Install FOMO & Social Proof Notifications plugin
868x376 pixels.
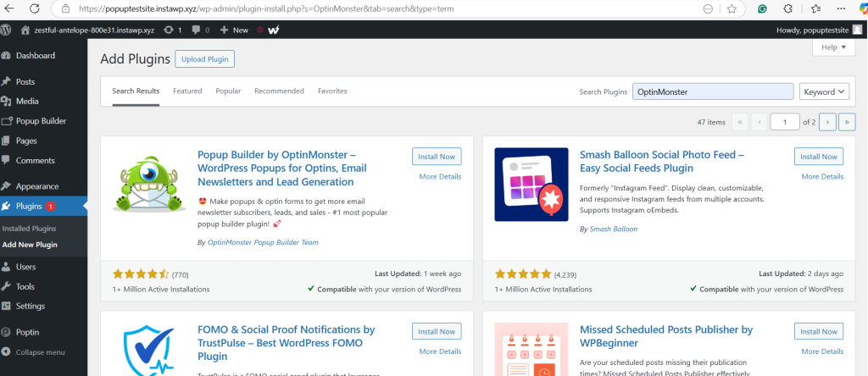click(437, 332)
